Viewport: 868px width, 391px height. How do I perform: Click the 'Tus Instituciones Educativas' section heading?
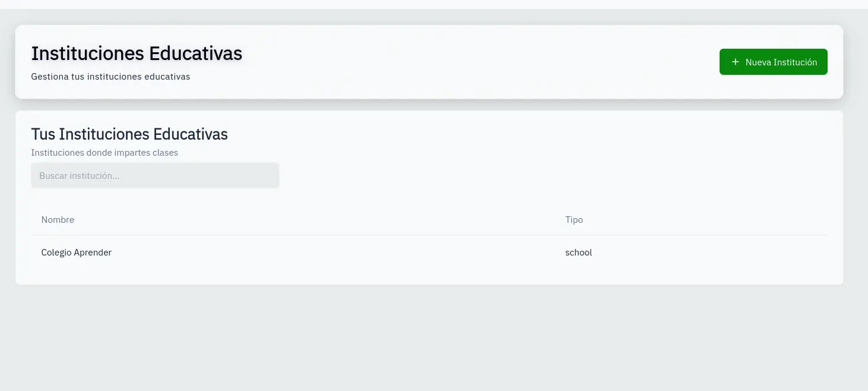(x=129, y=134)
